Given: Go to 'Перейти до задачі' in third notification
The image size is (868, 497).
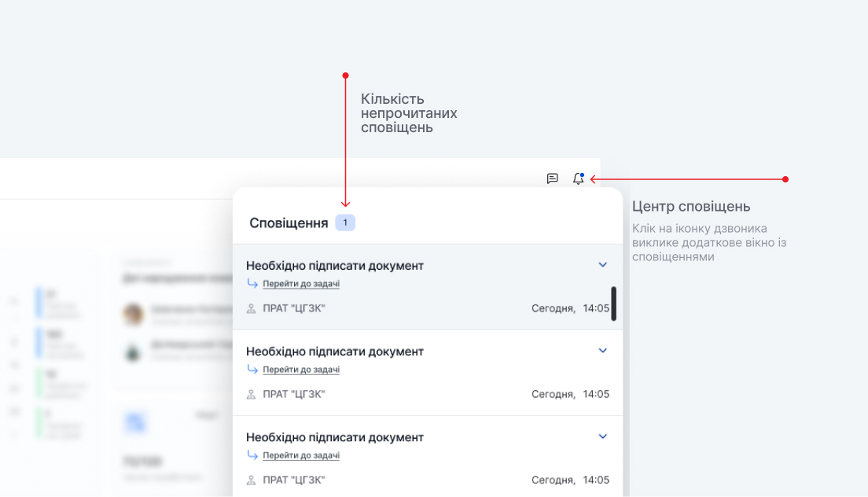Looking at the screenshot, I should tap(301, 455).
